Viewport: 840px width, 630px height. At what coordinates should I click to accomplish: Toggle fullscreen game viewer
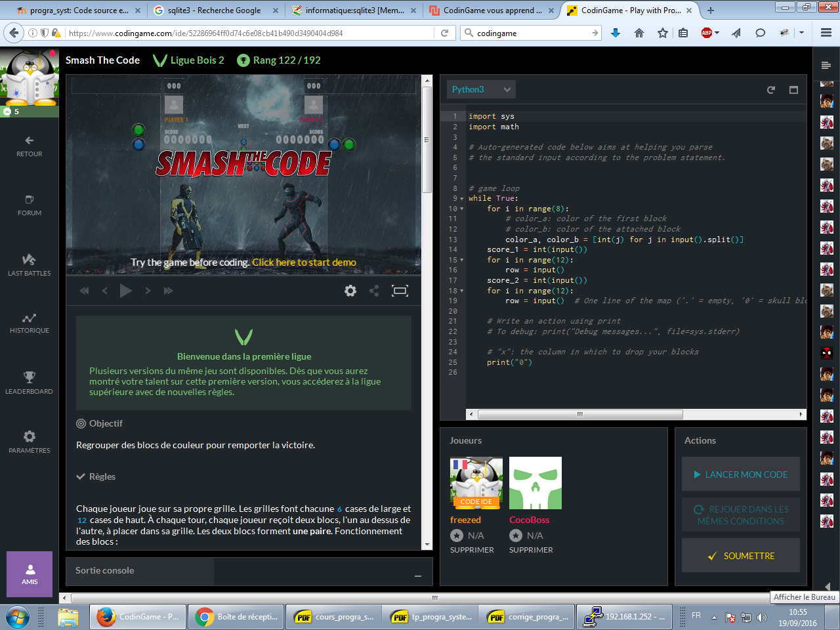click(400, 291)
